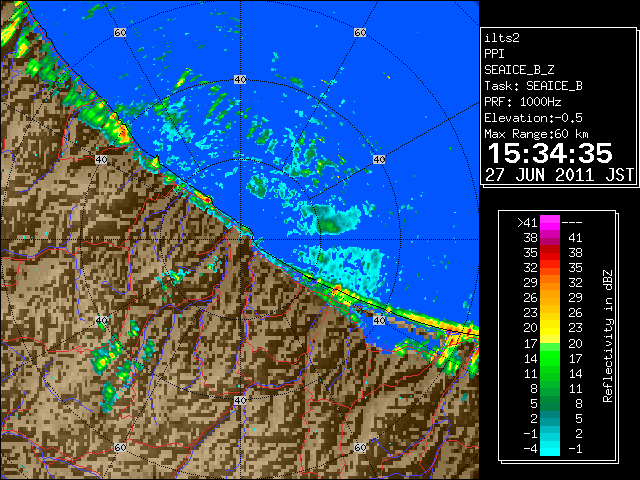Select the "PPI" scan type text
640x480 pixels.
494,54
